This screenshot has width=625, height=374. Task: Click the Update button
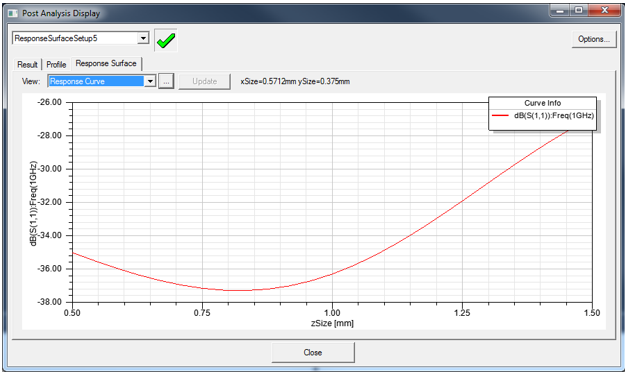coord(204,81)
